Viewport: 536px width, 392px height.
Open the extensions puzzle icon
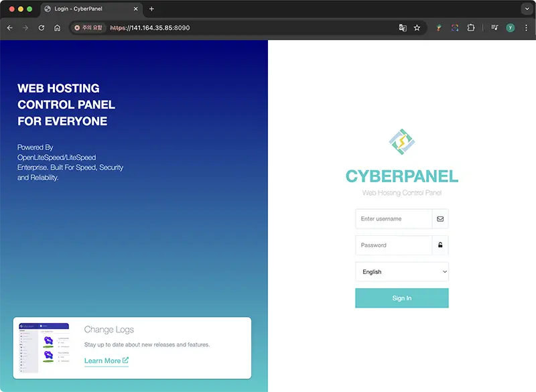point(471,27)
